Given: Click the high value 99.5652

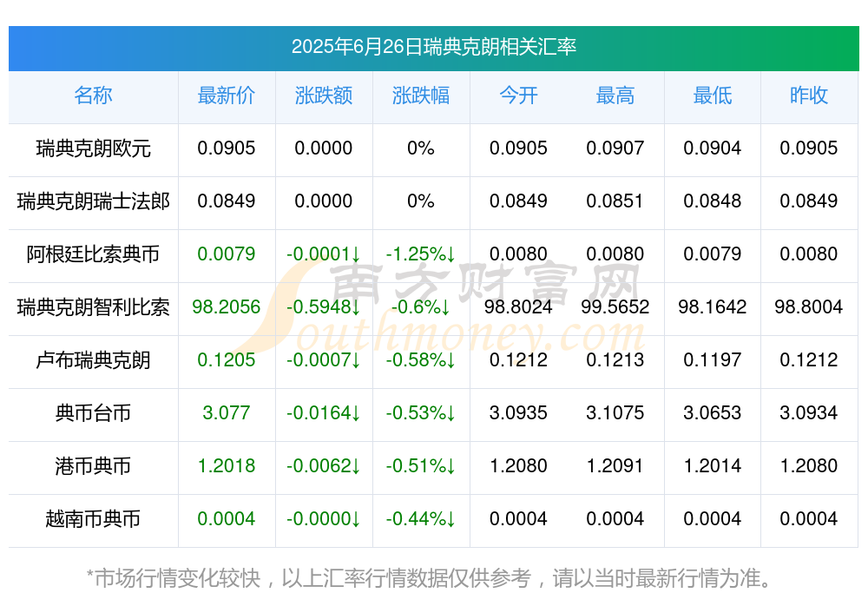Looking at the screenshot, I should point(615,306).
